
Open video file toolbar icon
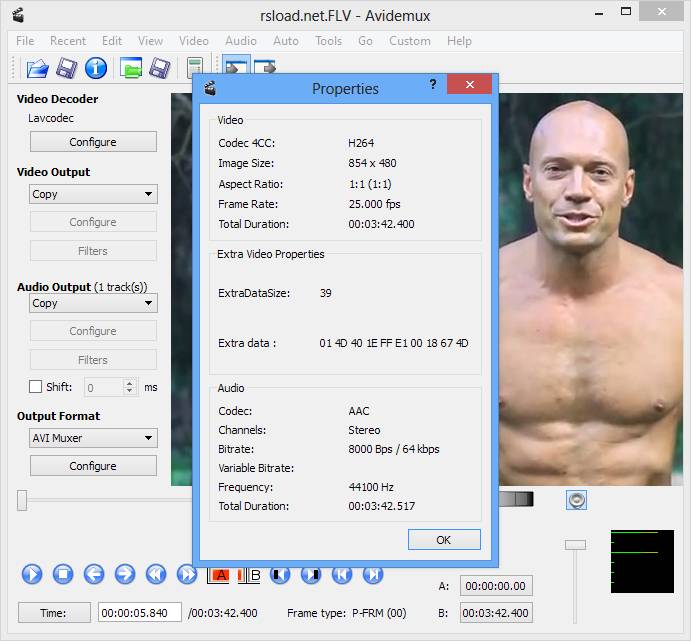tap(37, 68)
